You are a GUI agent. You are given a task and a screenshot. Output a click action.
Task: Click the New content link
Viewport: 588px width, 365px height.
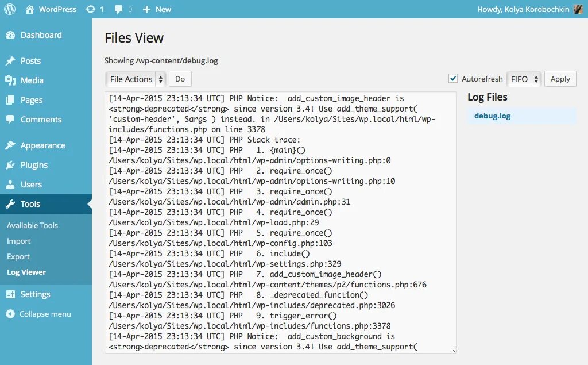click(163, 9)
